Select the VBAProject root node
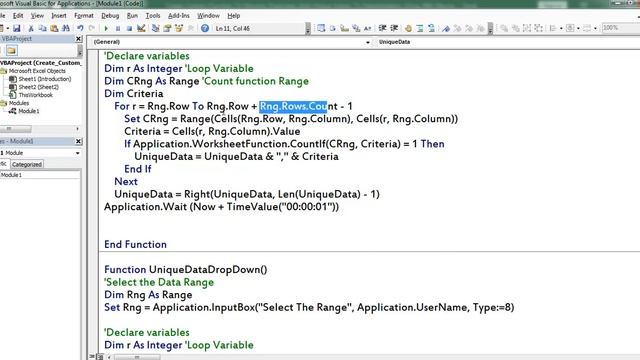Viewport: 640px width, 360px height. (x=40, y=63)
